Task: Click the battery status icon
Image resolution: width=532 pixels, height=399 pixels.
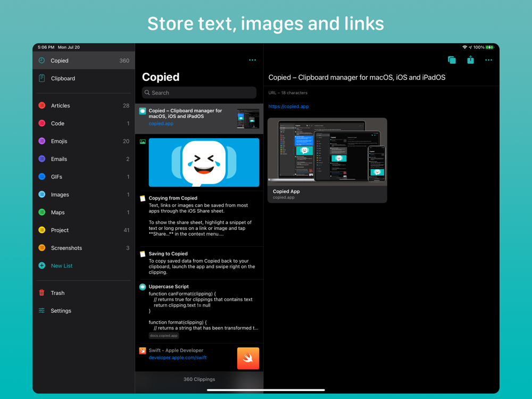Action: coord(490,47)
